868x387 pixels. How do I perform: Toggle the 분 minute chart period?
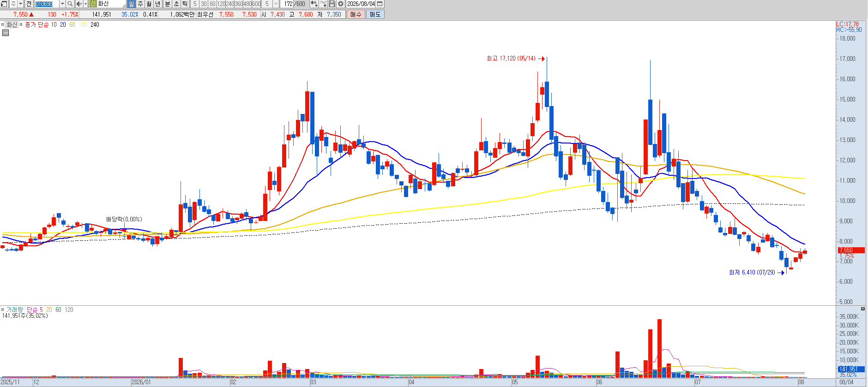click(167, 4)
